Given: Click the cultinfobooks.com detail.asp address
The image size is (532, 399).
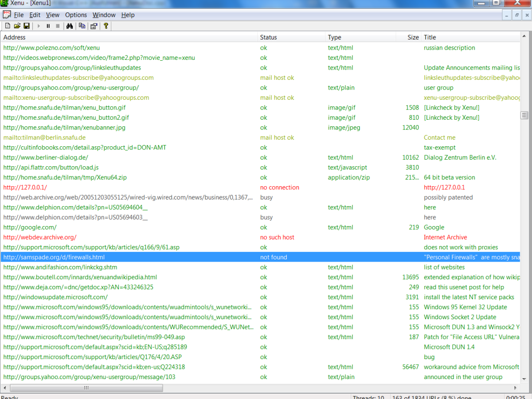Looking at the screenshot, I should [85, 148].
